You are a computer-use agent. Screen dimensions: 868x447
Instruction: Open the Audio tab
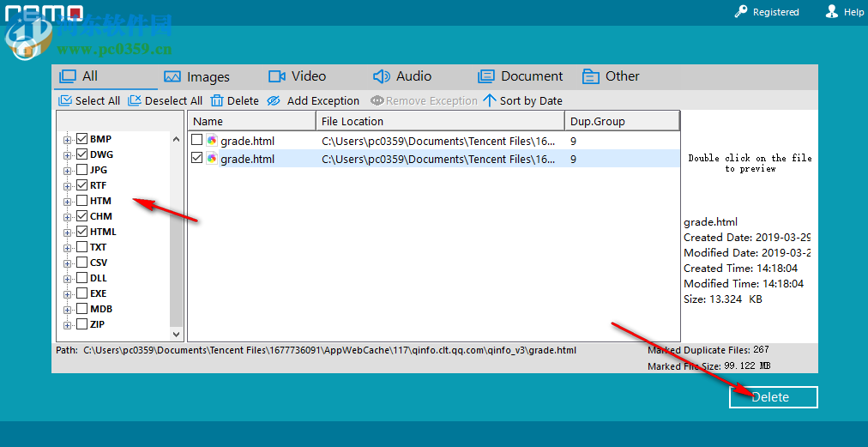pyautogui.click(x=402, y=76)
